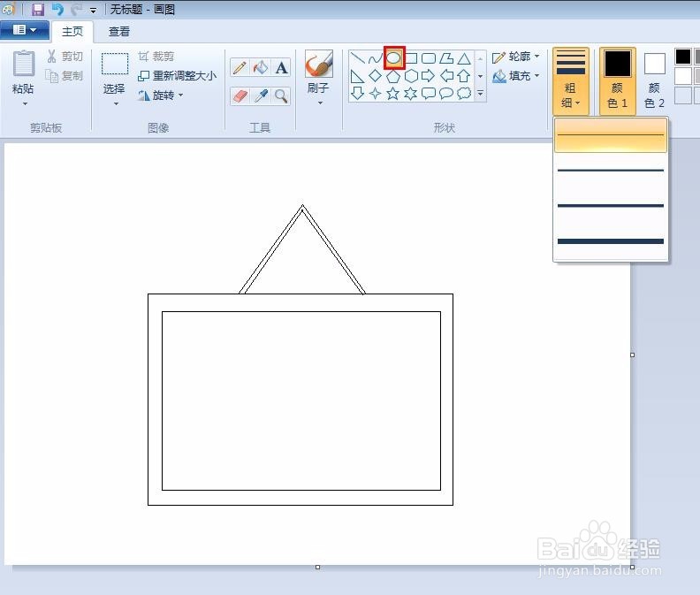Click the Redo arrow in title bar
This screenshot has width=700, height=595.
(76, 10)
